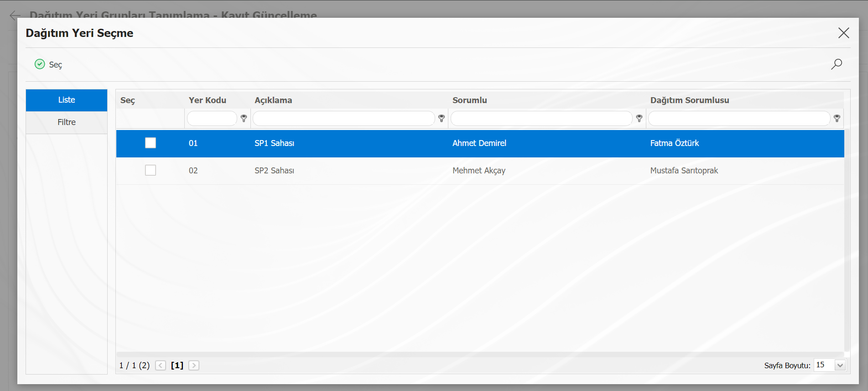
Task: Select the SP2 Sahası cell
Action: [274, 171]
